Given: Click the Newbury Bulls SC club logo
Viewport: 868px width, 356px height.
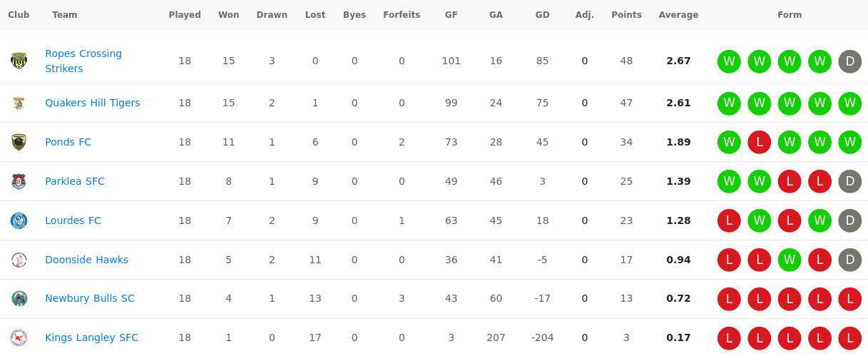Looking at the screenshot, I should (19, 298).
